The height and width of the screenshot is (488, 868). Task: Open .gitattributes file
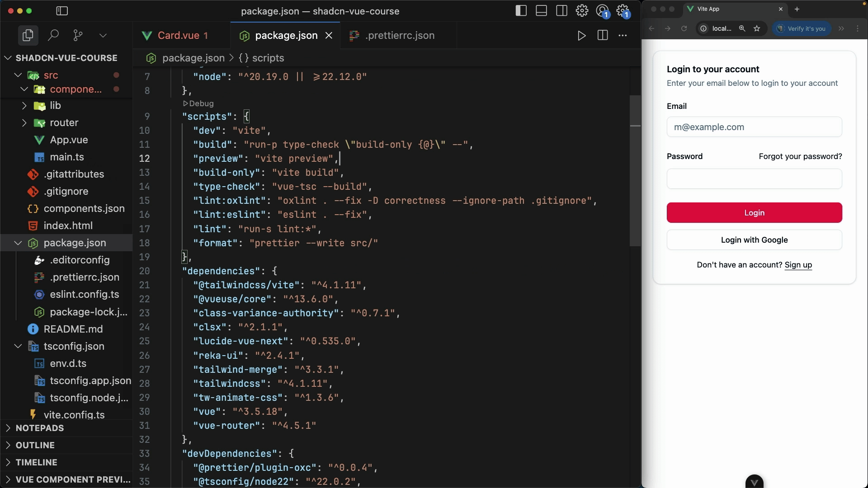tap(74, 174)
